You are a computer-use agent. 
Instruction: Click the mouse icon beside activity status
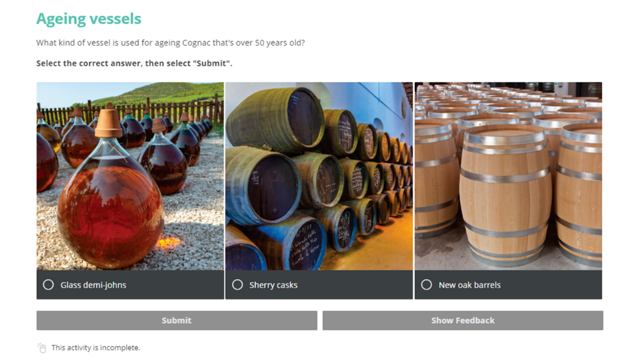point(42,348)
